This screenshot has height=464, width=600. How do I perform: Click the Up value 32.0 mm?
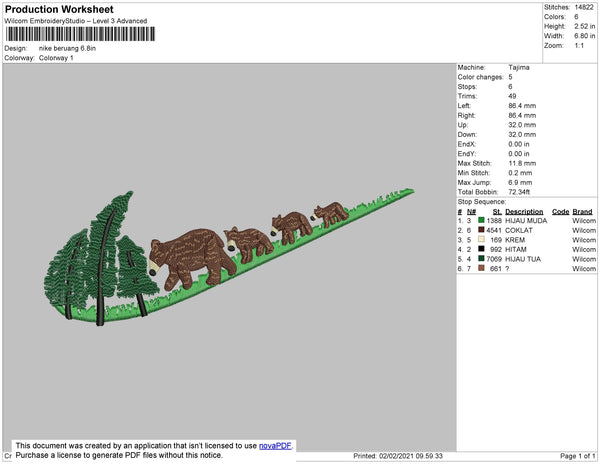(x=522, y=125)
